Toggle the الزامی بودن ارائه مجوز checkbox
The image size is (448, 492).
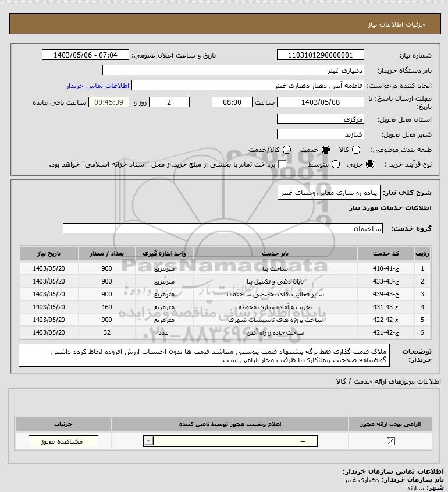click(x=390, y=441)
